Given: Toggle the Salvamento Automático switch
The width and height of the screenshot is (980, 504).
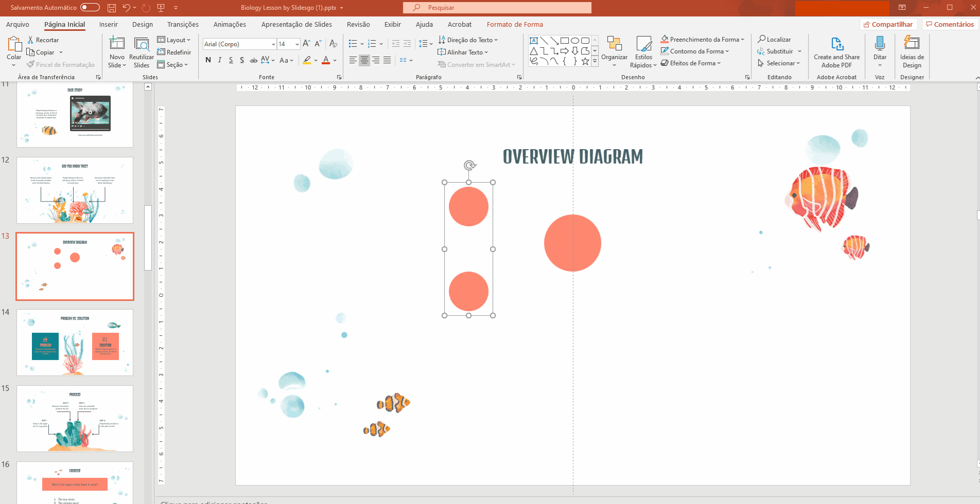Looking at the screenshot, I should click(90, 7).
